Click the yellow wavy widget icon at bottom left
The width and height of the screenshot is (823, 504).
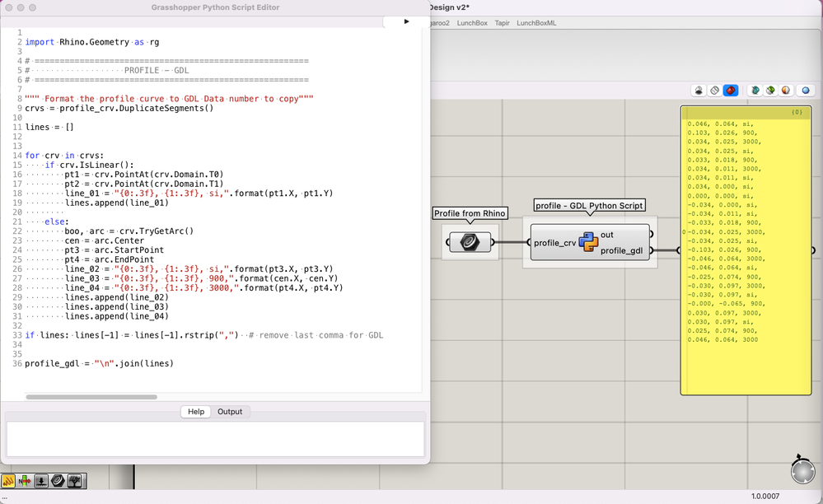point(9,480)
